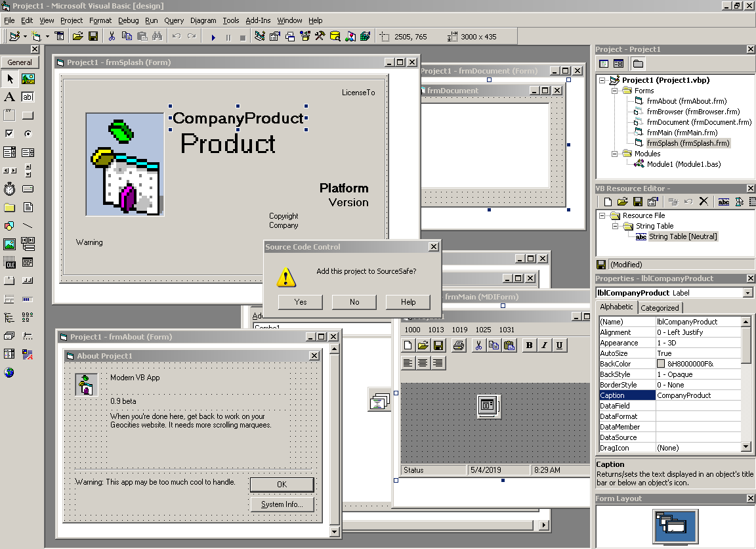Viewport: 756px width, 549px height.
Task: Toggle align center in frmMain toolbar
Action: tap(423, 362)
